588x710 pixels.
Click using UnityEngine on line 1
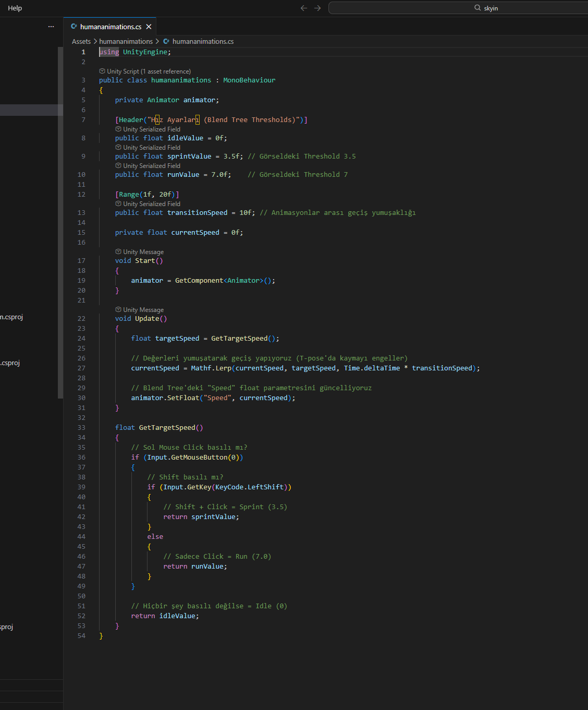point(135,52)
